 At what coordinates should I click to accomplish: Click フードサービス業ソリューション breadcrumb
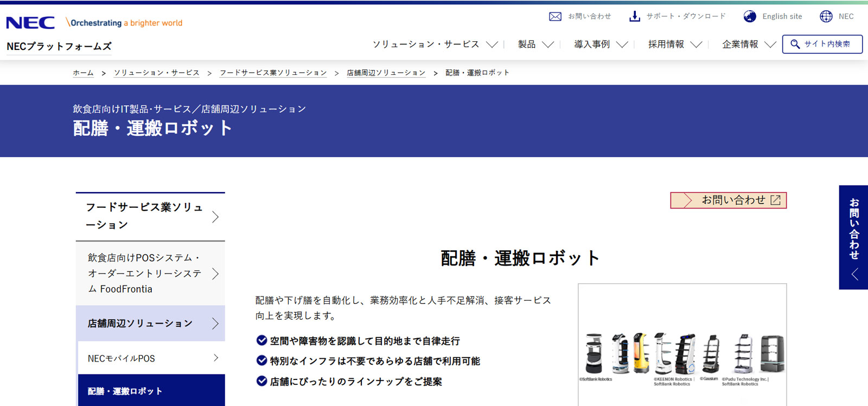point(273,73)
